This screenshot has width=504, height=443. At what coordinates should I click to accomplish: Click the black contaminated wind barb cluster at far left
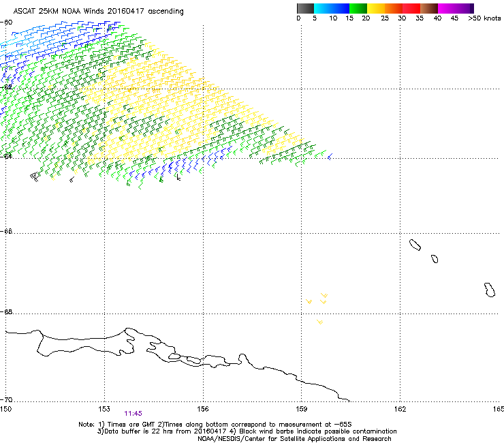[35, 177]
